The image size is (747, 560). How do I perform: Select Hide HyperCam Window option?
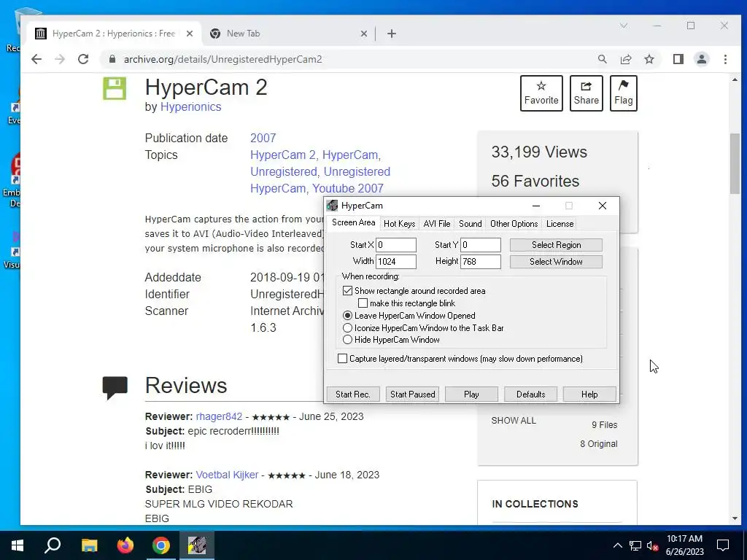[x=347, y=340]
